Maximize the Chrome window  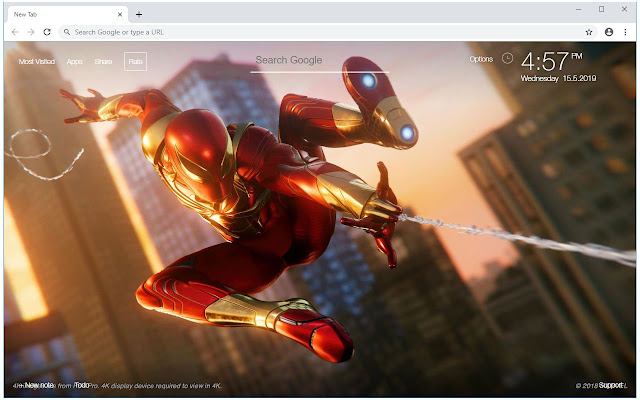602,9
